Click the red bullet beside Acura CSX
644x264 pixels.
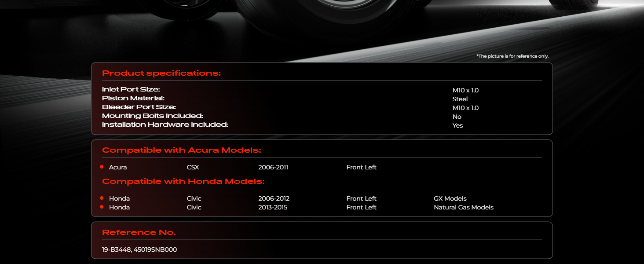[102, 167]
